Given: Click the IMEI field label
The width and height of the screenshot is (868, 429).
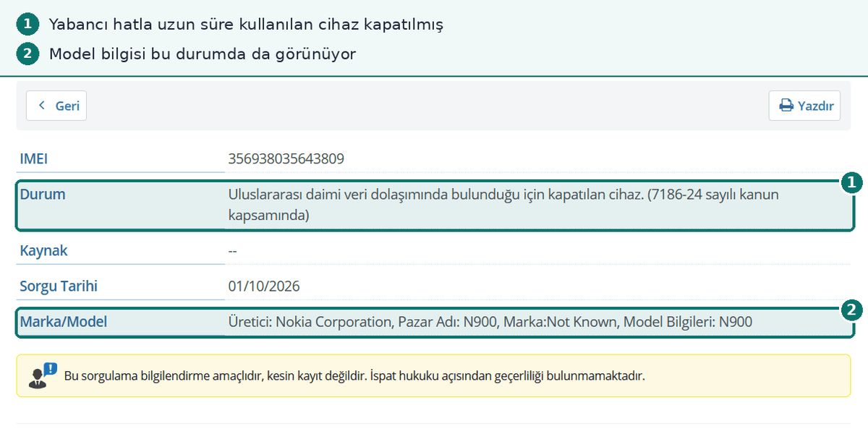Looking at the screenshot, I should [33, 158].
